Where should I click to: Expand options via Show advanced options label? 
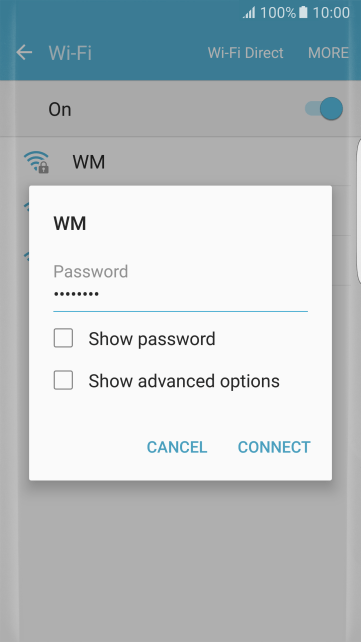pyautogui.click(x=184, y=381)
